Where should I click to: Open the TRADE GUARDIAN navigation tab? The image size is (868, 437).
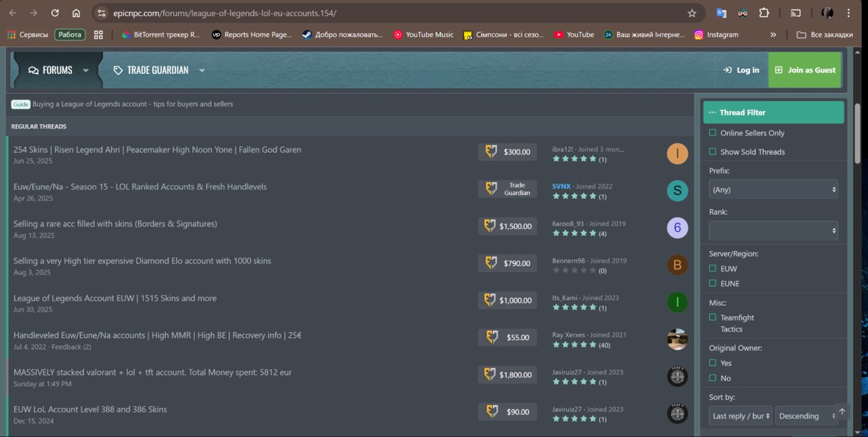151,70
